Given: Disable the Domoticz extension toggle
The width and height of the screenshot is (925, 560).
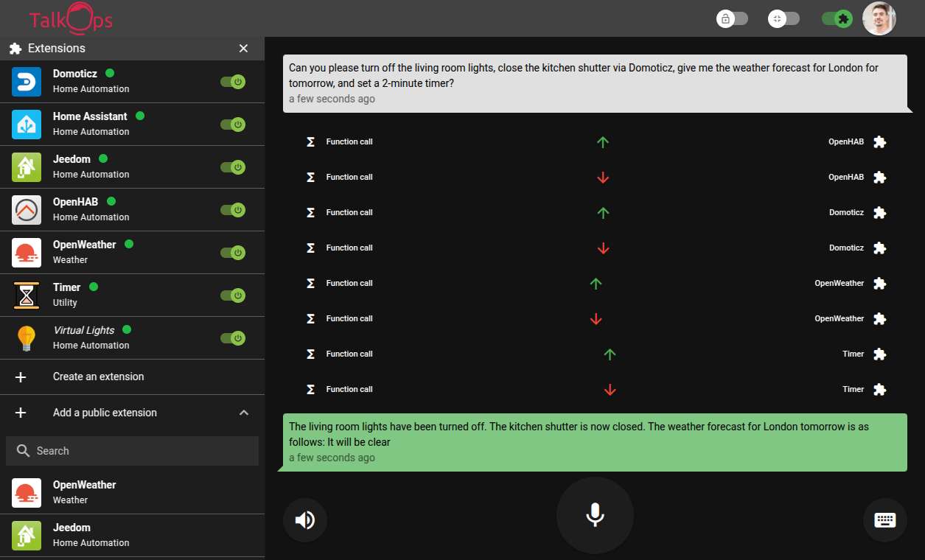Looking at the screenshot, I should tap(233, 82).
